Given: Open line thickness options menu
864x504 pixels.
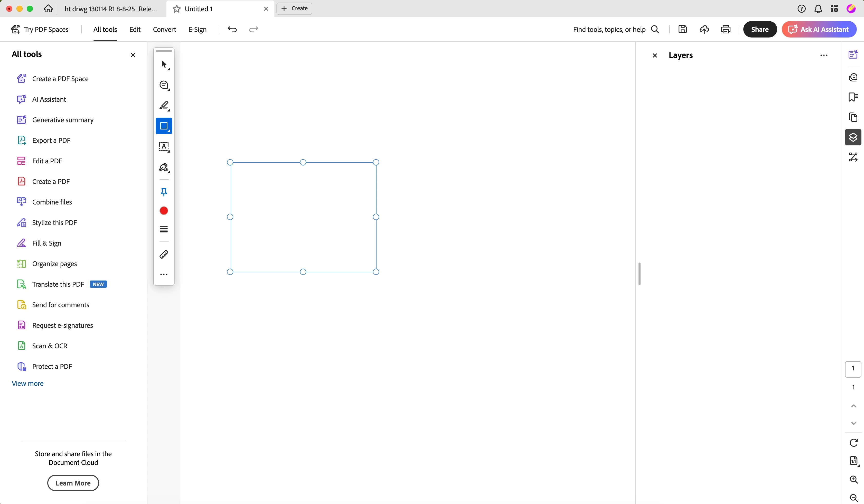Looking at the screenshot, I should click(x=164, y=229).
